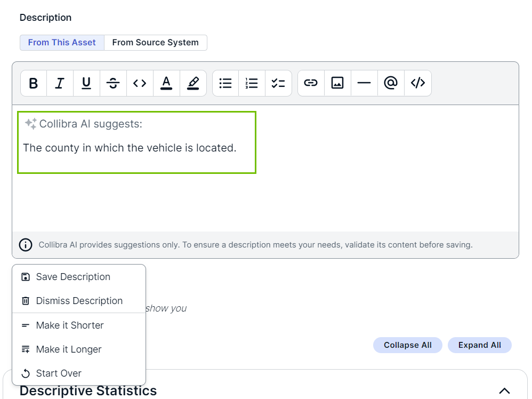Choose Save Description from menu

pos(73,277)
